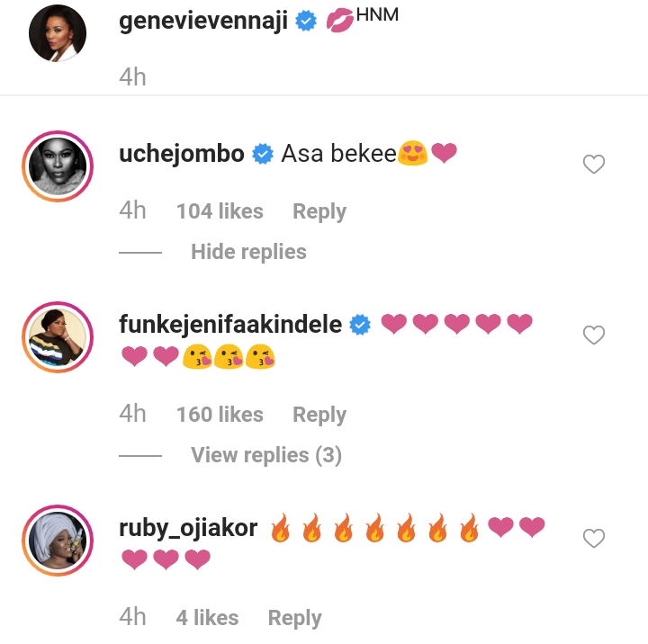Viewport: 648px width, 644px height.
Task: Reply to funkejenifaakindele's comment
Action: pyautogui.click(x=319, y=415)
